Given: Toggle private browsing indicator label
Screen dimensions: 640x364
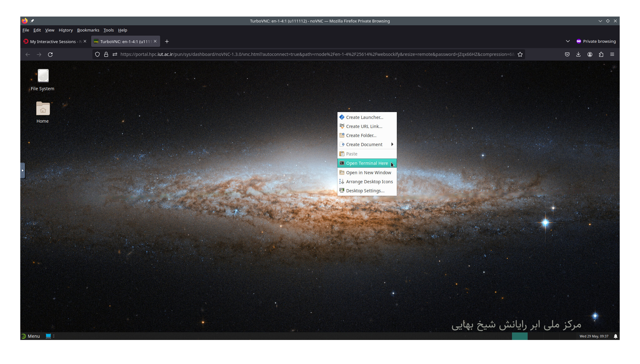Looking at the screenshot, I should click(x=599, y=41).
